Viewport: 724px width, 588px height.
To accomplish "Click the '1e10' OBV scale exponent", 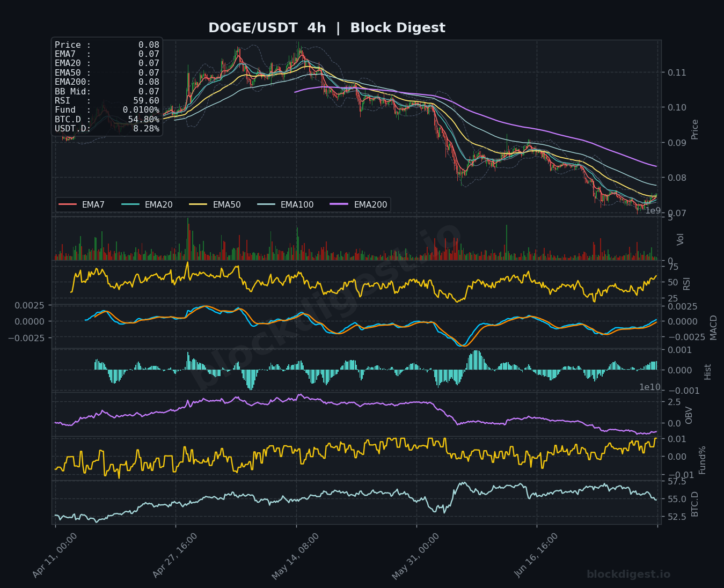I will tap(650, 387).
